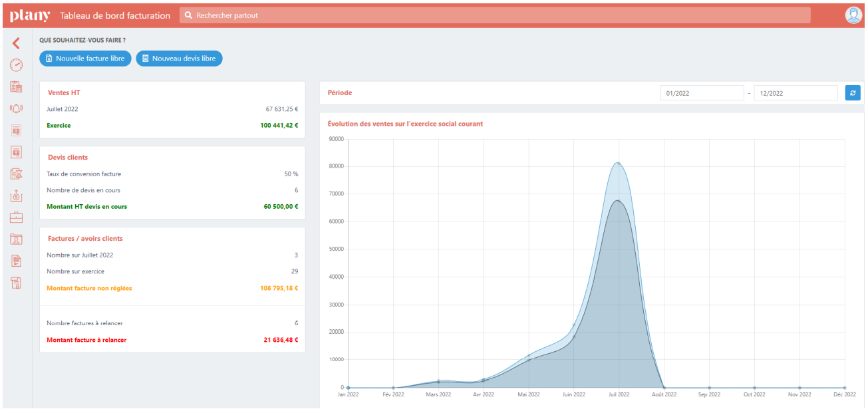Click the Montant facture non réglées row
This screenshot has width=868, height=417.
coord(172,289)
